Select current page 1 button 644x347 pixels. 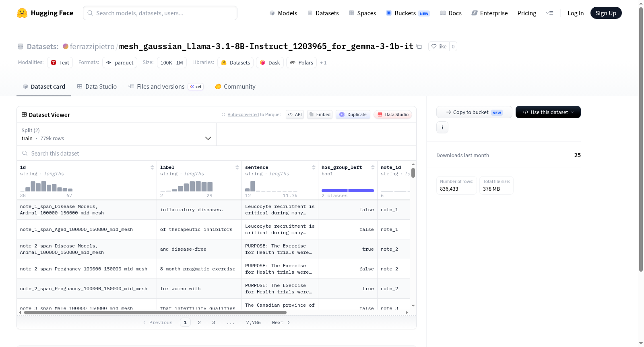[x=185, y=322]
